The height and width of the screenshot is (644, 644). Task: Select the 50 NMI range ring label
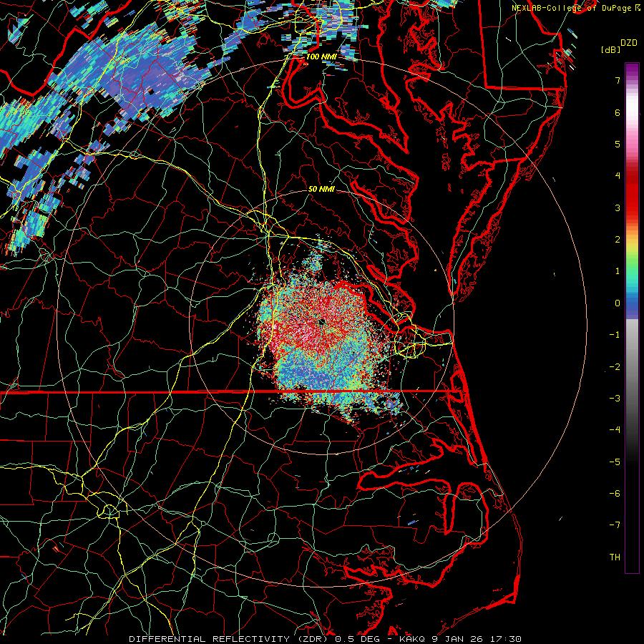(321, 189)
